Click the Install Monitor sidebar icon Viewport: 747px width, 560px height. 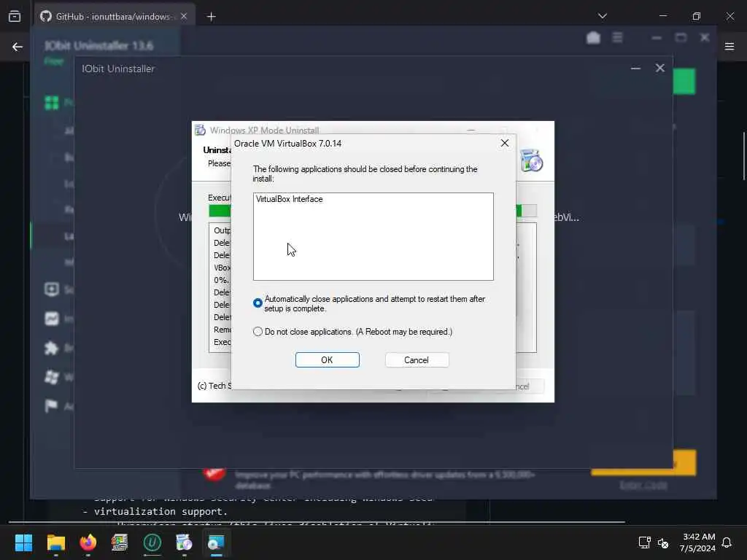[x=52, y=319]
